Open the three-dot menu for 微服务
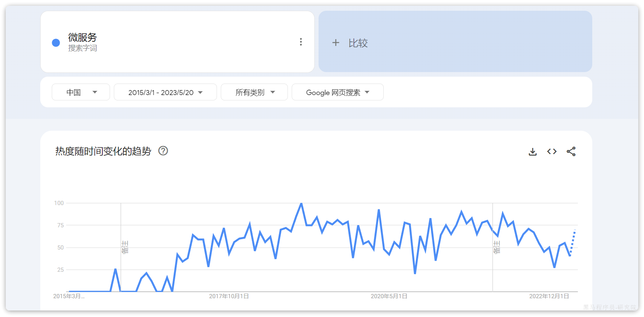Screen dimensions: 644x317 (x=301, y=42)
